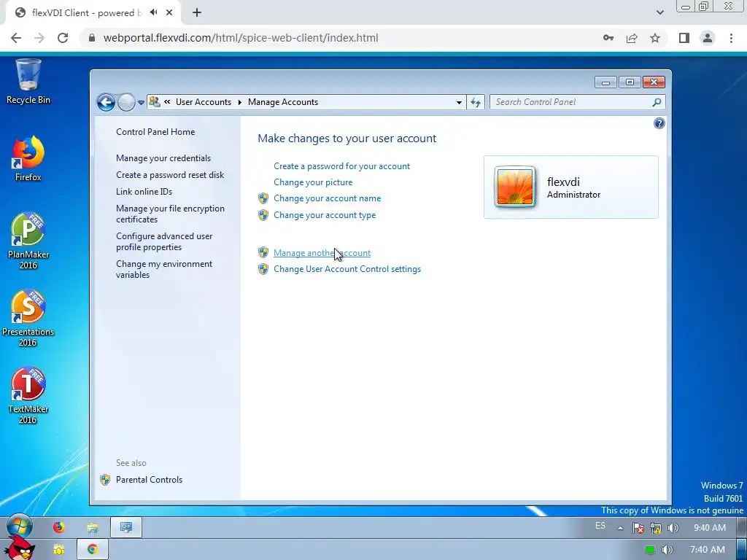Open the tab search chevron dropdown
The height and width of the screenshot is (560, 747).
click(x=659, y=12)
